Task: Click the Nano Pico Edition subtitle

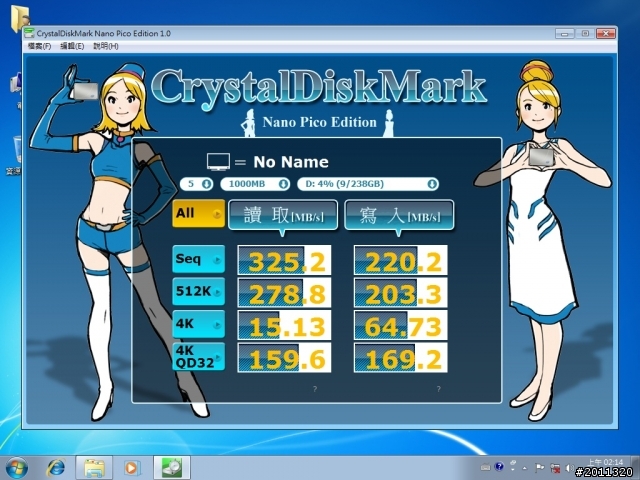Action: click(320, 122)
